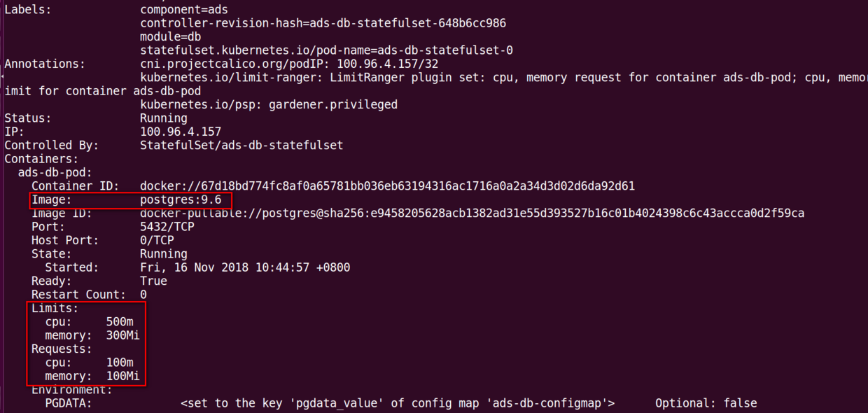Click StatefulSet/ads-db-statefulset controller text

pyautogui.click(x=241, y=146)
